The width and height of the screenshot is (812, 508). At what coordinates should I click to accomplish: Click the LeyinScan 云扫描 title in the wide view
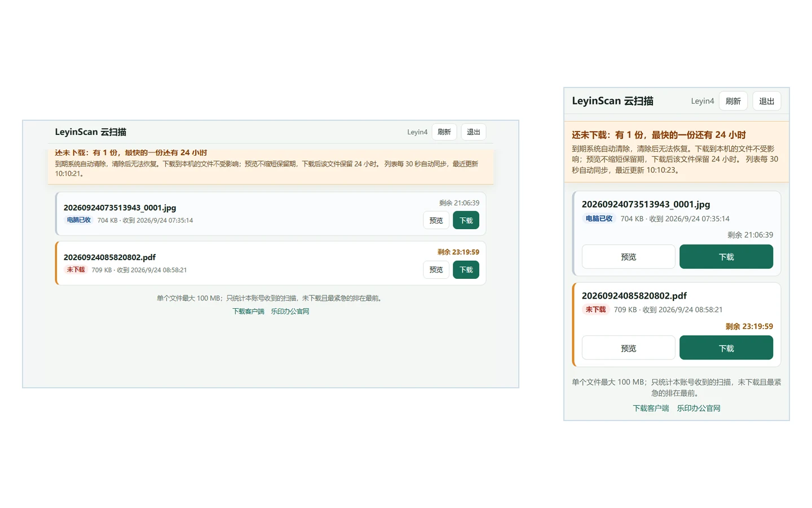click(90, 132)
